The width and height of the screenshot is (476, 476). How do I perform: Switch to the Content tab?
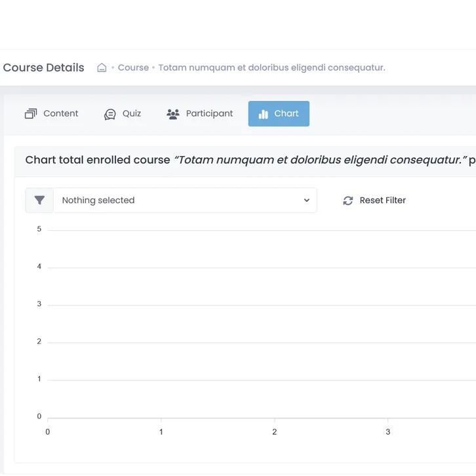60,113
